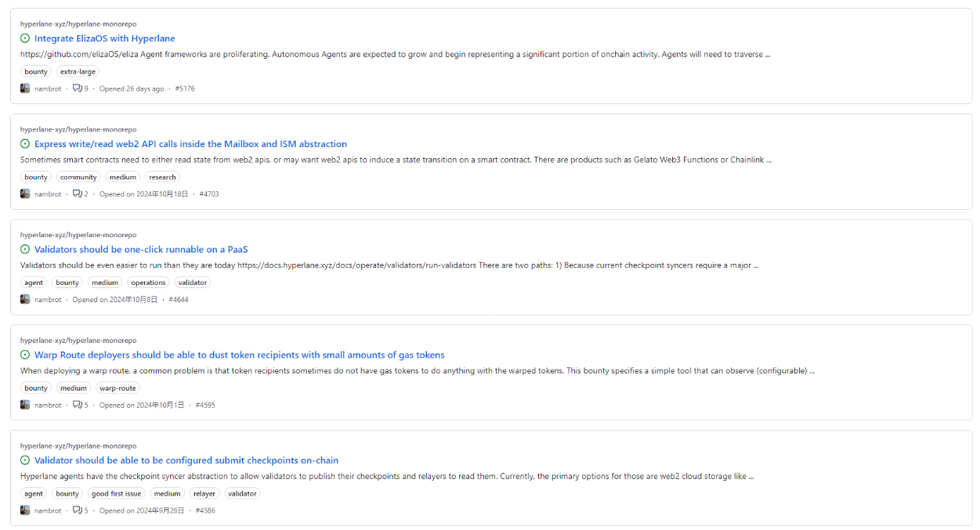Viewport: 980px width, 530px height.
Task: Click the nambrot username on issue #4595
Action: [x=48, y=406]
